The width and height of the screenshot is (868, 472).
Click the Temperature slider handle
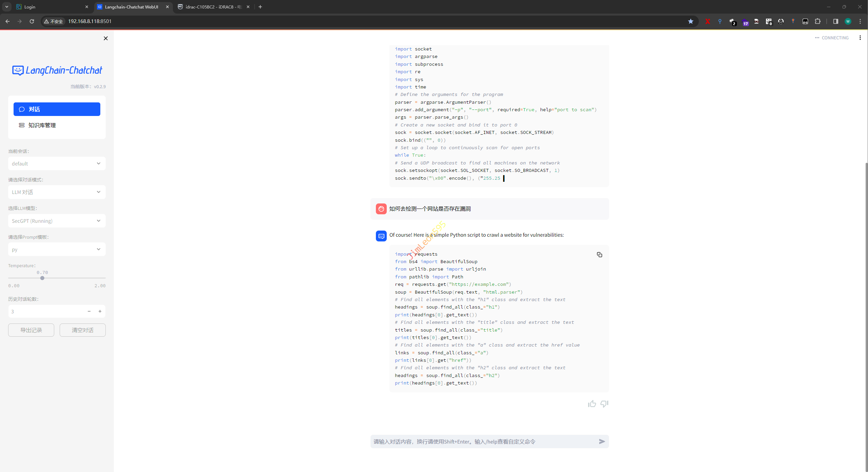click(42, 278)
